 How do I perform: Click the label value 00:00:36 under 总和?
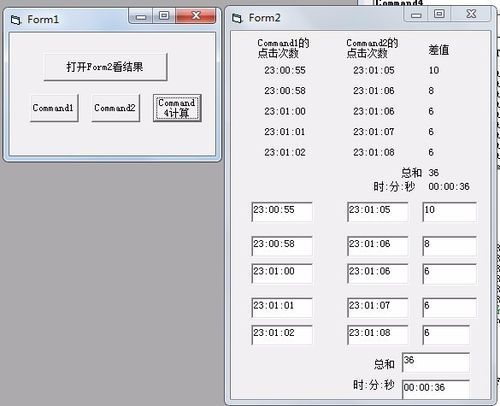coord(449,186)
